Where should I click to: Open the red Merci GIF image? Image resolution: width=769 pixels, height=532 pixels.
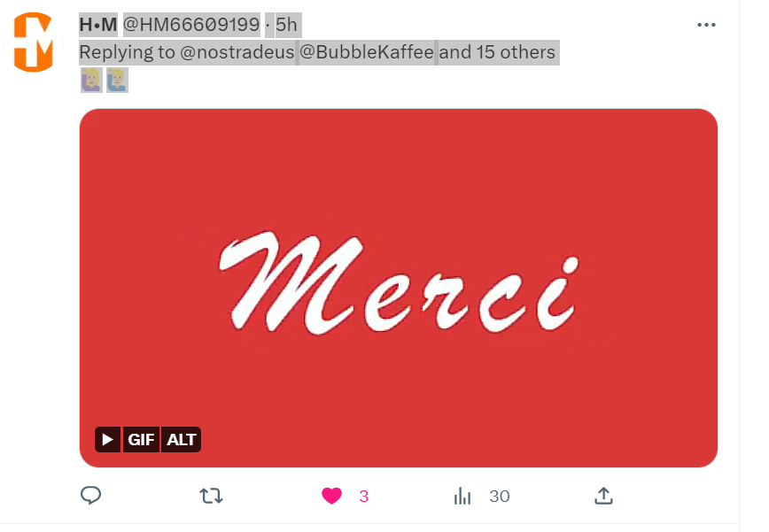[399, 288]
